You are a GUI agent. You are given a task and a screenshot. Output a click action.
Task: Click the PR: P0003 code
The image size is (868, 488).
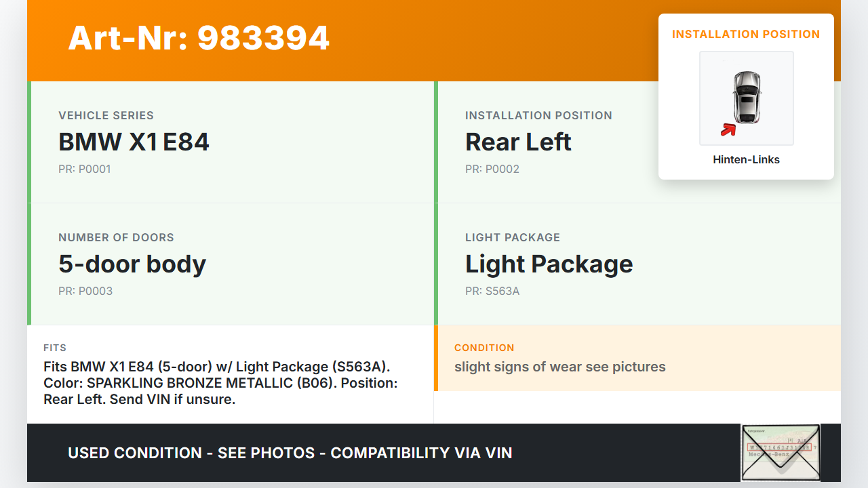85,291
